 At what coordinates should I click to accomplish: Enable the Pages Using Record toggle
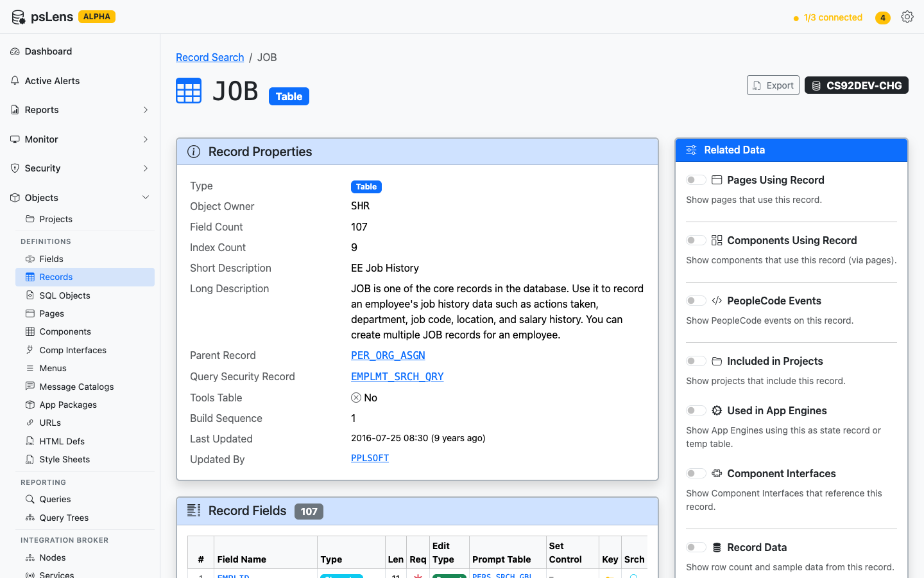696,180
